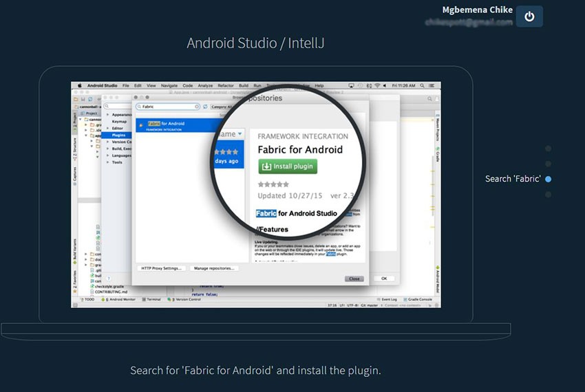The width and height of the screenshot is (585, 392).
Task: Expand the Tools settings node
Action: (x=108, y=162)
